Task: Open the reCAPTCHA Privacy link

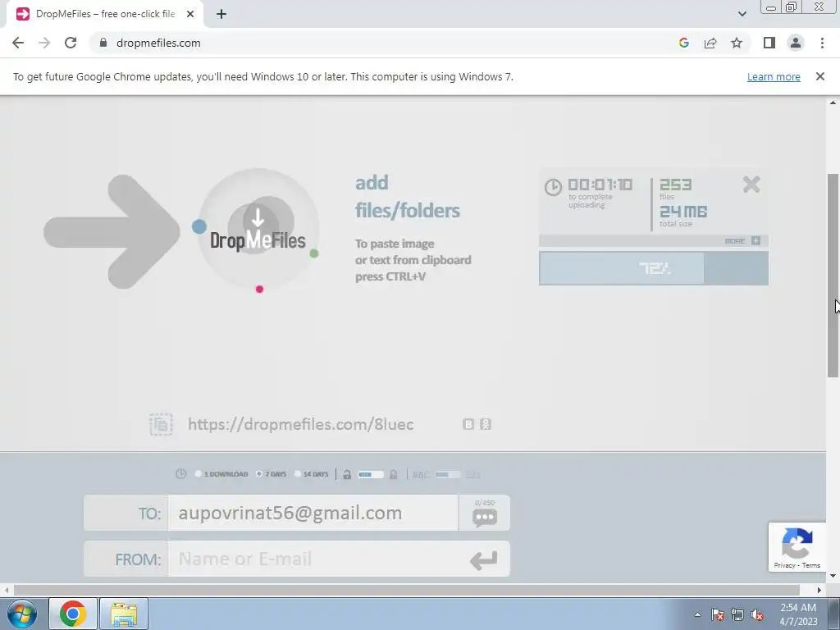Action: click(784, 565)
